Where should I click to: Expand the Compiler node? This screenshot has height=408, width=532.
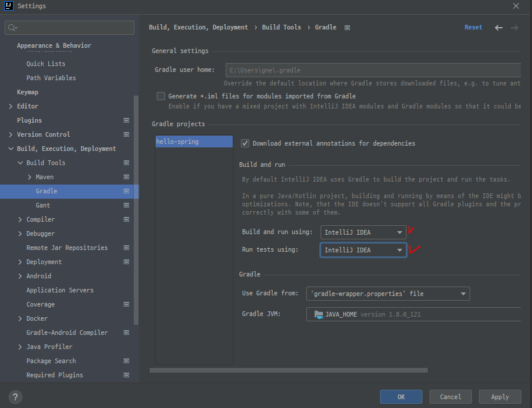coord(20,219)
